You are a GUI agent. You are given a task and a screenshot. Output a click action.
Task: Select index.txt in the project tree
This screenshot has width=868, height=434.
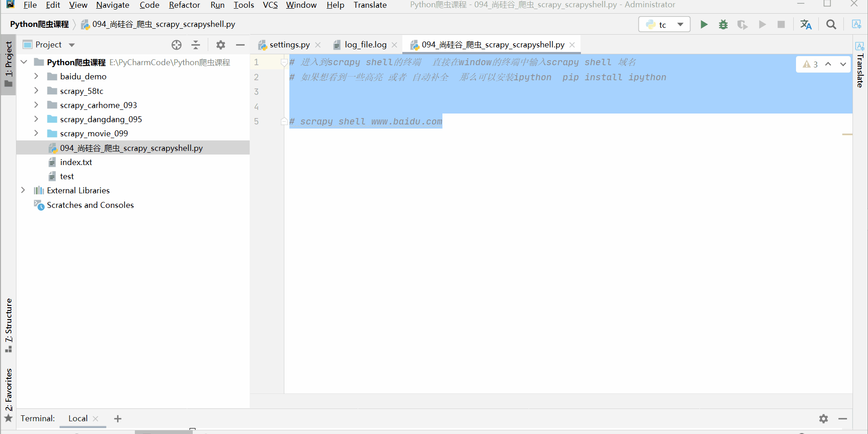coord(77,162)
